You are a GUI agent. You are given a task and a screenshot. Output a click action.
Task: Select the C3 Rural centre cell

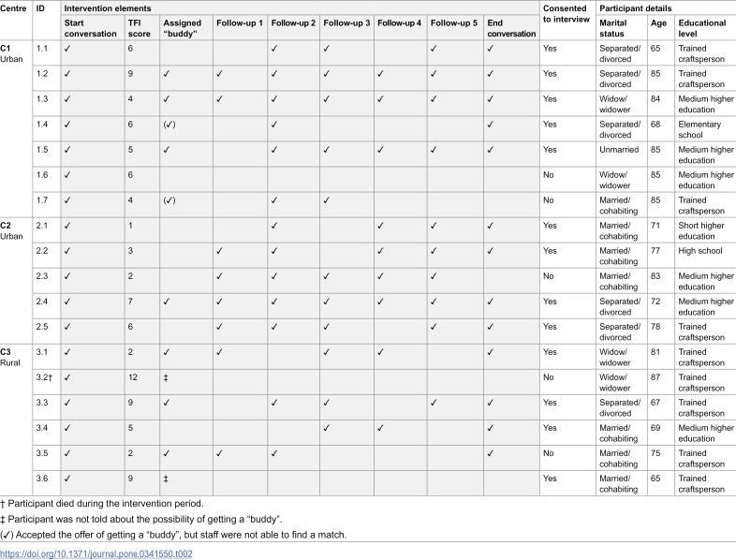pos(10,357)
